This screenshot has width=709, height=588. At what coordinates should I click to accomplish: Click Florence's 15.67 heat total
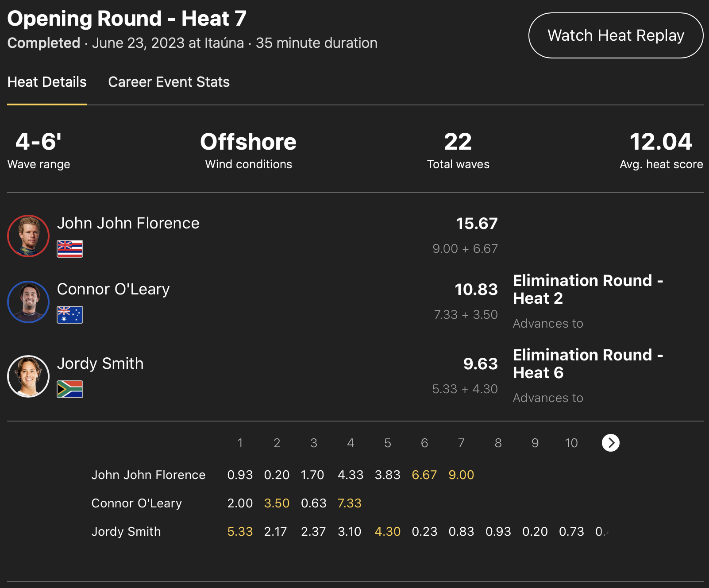click(x=477, y=224)
